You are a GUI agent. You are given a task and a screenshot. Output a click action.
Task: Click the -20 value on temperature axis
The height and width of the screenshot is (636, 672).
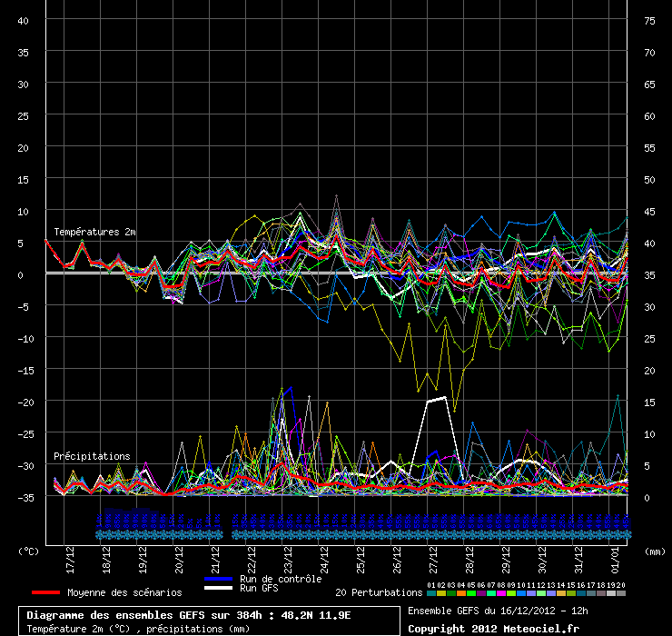coord(25,402)
